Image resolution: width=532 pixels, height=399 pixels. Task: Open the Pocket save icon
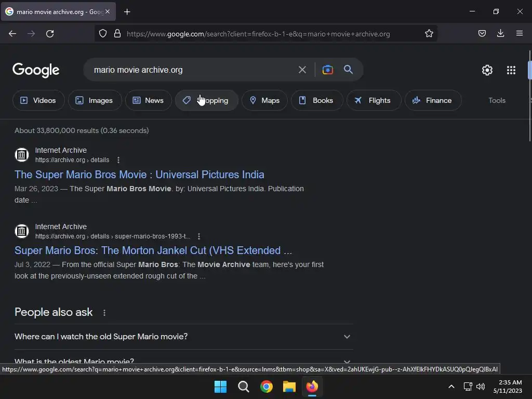coord(482,33)
